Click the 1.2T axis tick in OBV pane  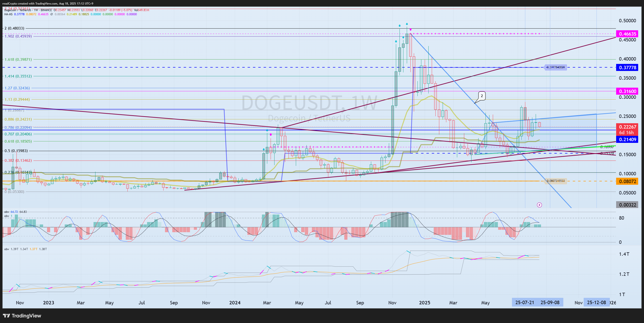pos(624,274)
